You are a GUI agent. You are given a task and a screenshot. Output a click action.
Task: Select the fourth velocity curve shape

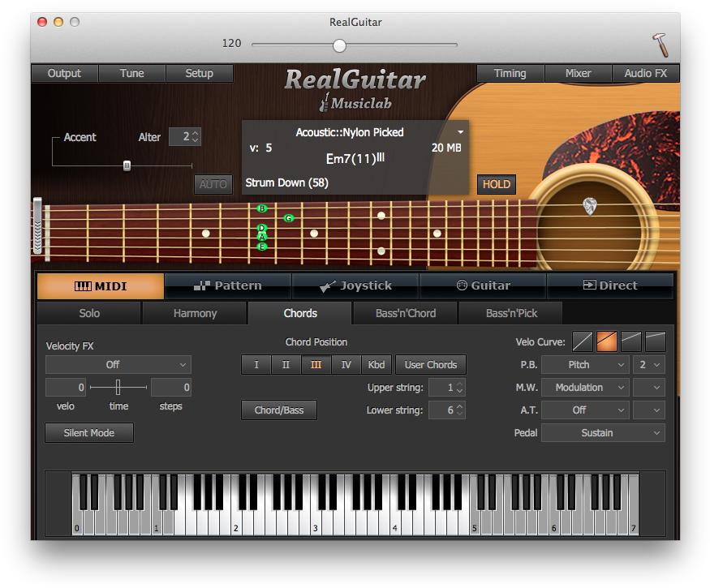pyautogui.click(x=655, y=341)
